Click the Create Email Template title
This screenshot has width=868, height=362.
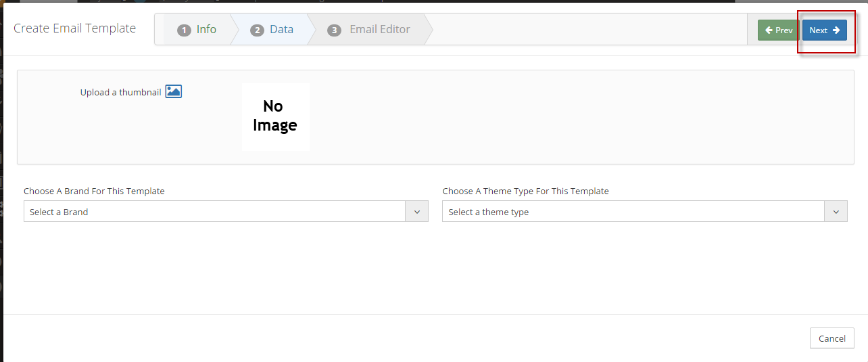pos(75,28)
